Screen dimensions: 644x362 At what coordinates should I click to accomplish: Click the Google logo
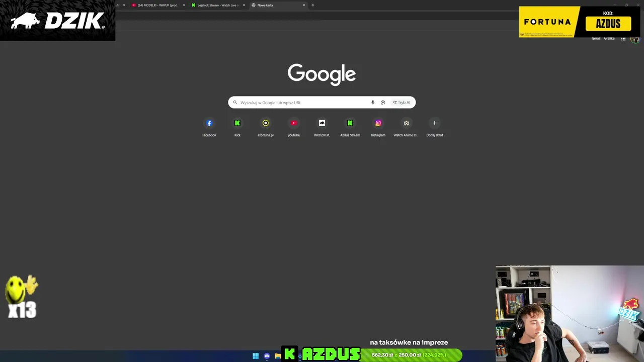click(x=322, y=74)
